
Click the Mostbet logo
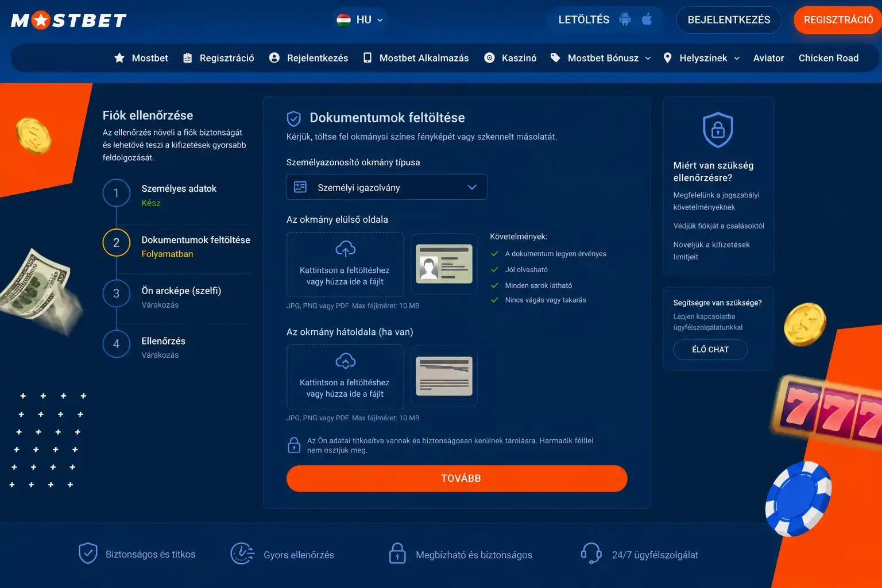69,21
